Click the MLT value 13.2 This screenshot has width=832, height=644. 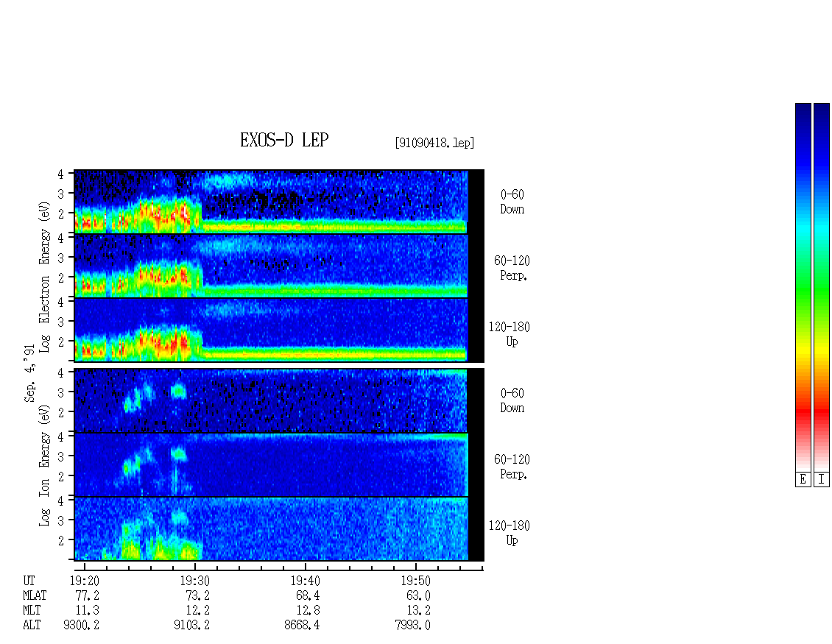pos(418,611)
